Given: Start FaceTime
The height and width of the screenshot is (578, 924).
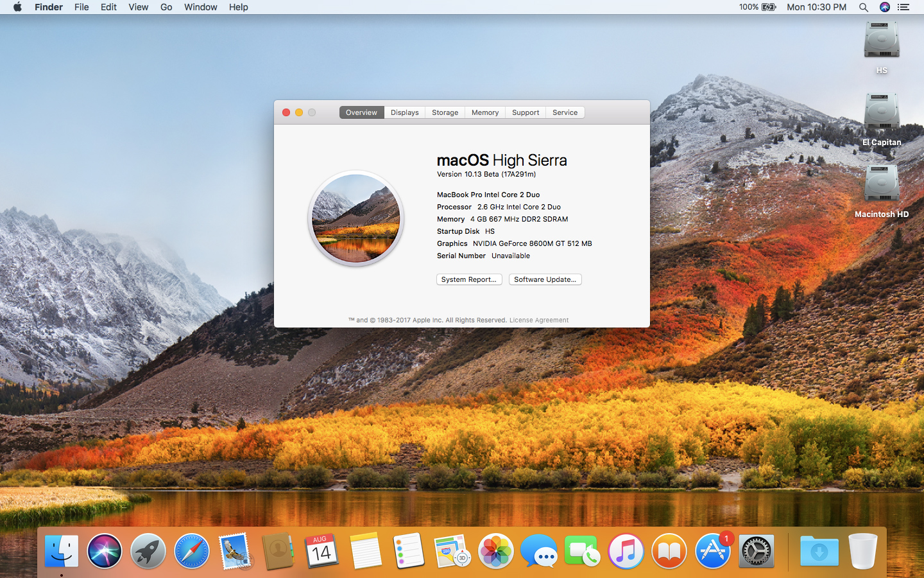Looking at the screenshot, I should click(582, 551).
